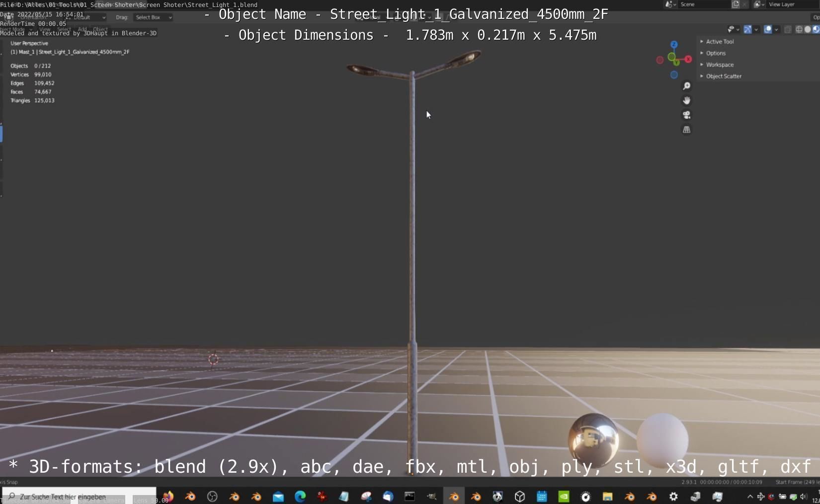Create a new scene with copy icon
The image size is (820, 504).
[736, 4]
